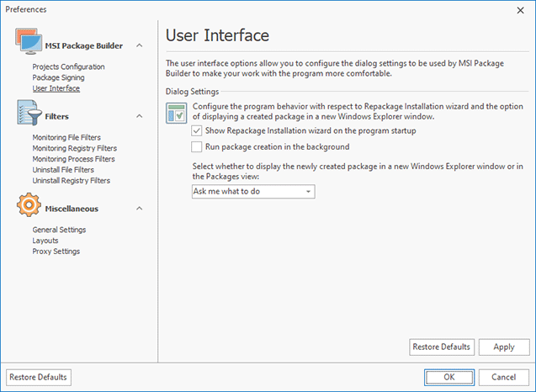Collapse the Filters section chevron
Viewport: 536px width, 392px height.
[140, 116]
